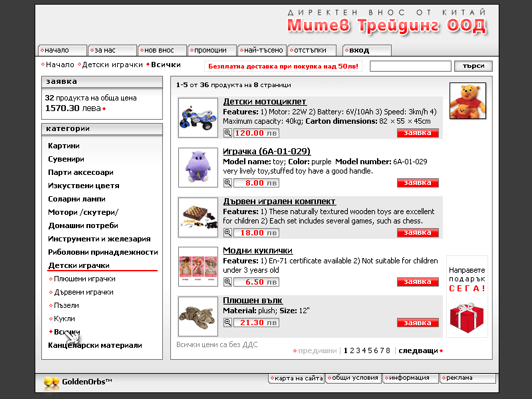Select Риболовни принадлежности category

tap(102, 252)
